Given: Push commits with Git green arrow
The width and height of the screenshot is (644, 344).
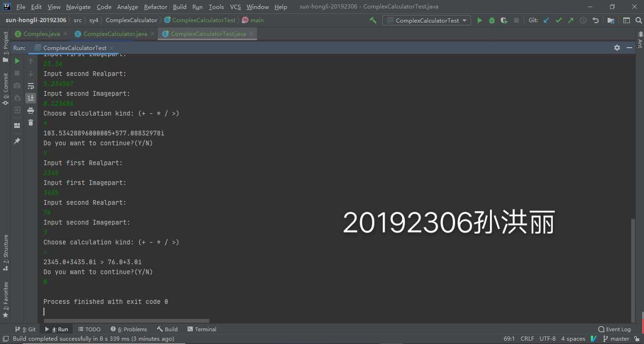Looking at the screenshot, I should 571,20.
